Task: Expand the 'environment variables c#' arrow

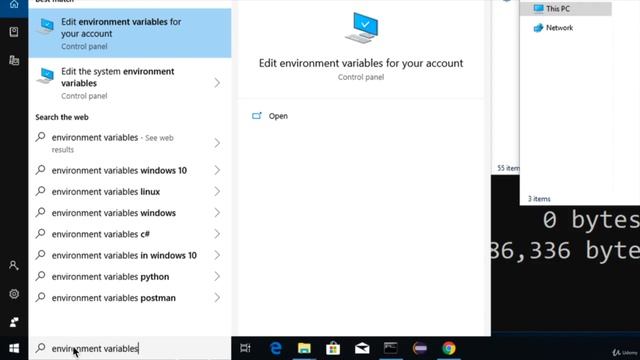Action: pos(217,234)
